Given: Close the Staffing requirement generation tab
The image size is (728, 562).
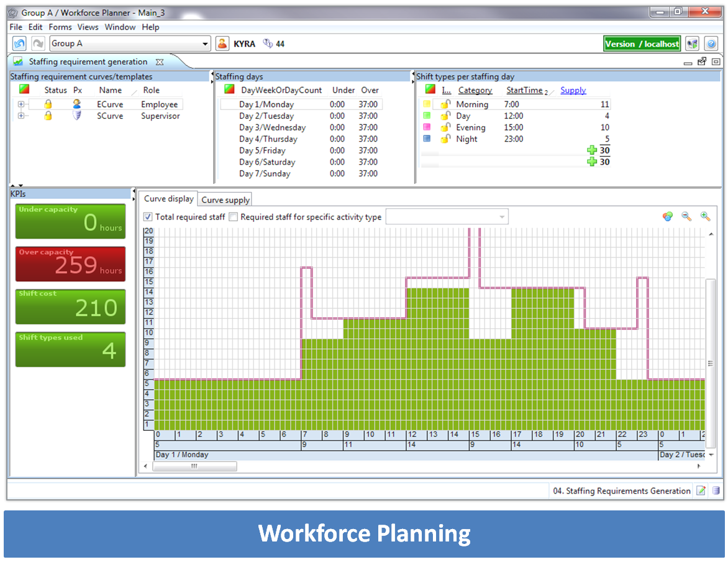Looking at the screenshot, I should [x=160, y=62].
